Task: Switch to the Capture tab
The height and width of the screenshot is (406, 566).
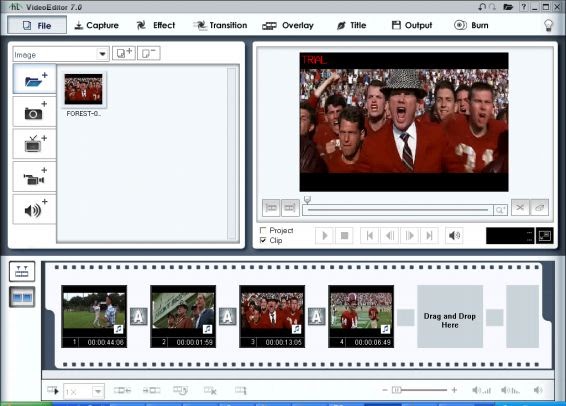Action: pyautogui.click(x=96, y=25)
